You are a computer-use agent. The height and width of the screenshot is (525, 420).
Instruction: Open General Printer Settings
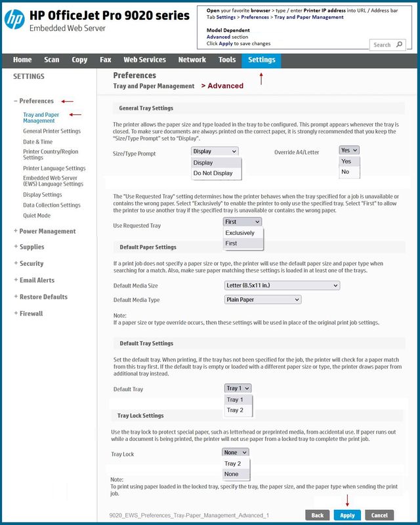coord(52,131)
